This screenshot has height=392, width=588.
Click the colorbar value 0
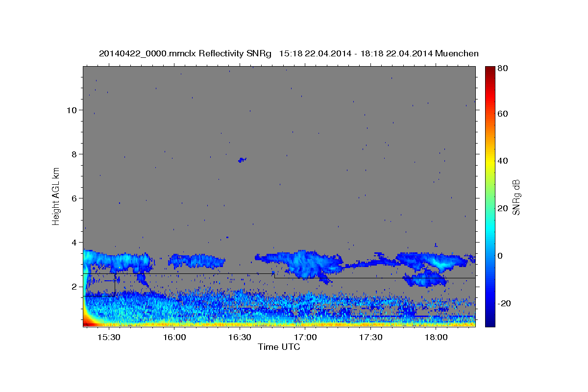pos(500,255)
